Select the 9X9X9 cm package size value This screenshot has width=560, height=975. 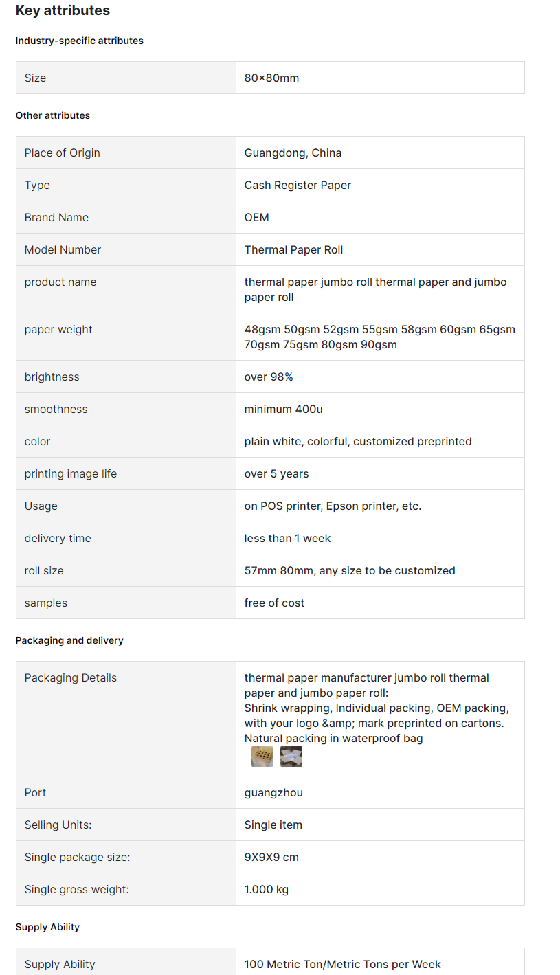[x=271, y=857]
